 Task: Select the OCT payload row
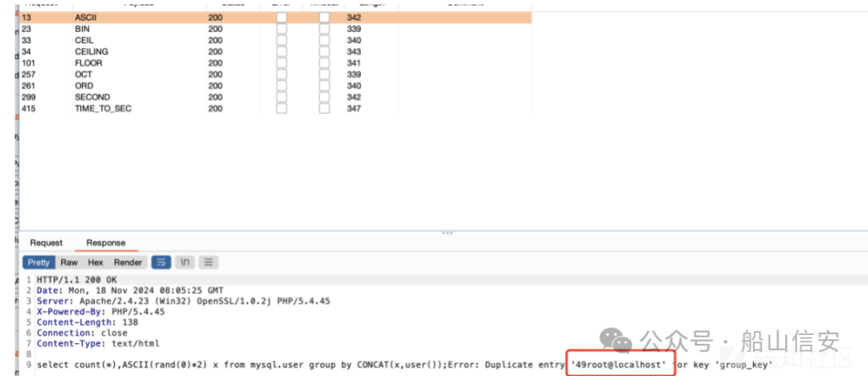pyautogui.click(x=276, y=74)
